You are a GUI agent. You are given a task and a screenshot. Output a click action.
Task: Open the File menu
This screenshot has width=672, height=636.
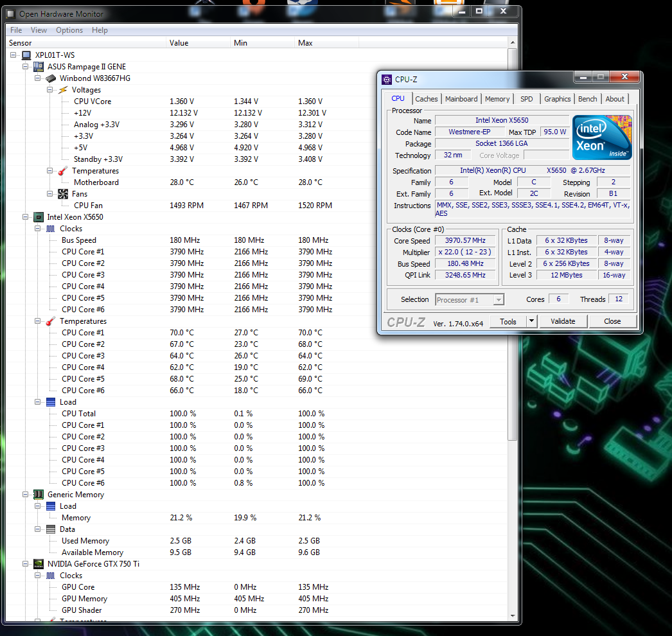point(16,30)
